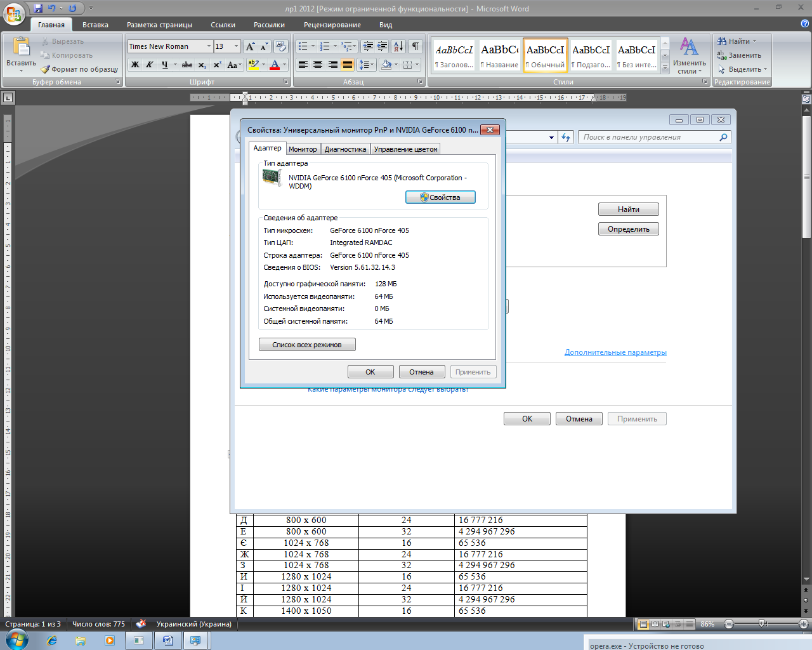Screen dimensions: 812x650
Task: Click Change Styles (Изменить стили)
Action: pyautogui.click(x=690, y=56)
